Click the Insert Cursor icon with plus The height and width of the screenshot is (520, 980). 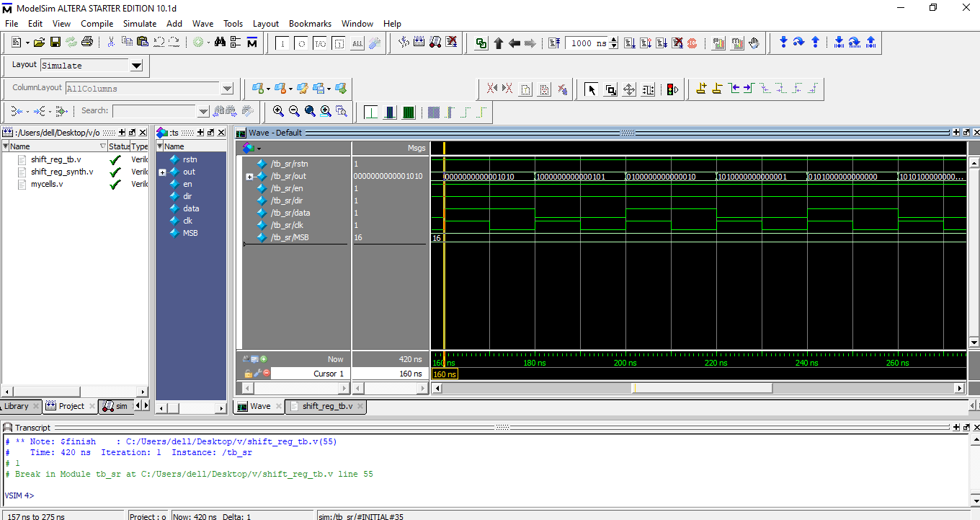701,89
